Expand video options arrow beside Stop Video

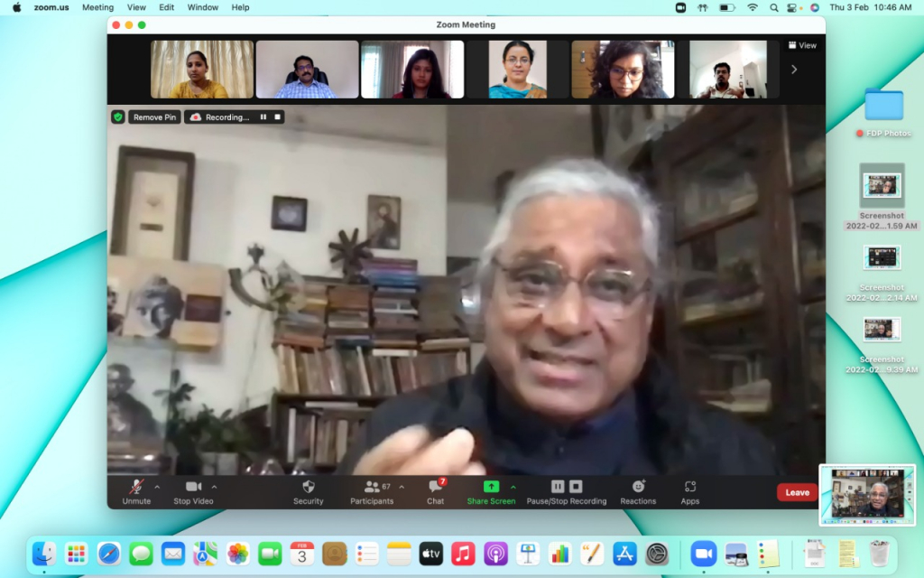pos(214,487)
